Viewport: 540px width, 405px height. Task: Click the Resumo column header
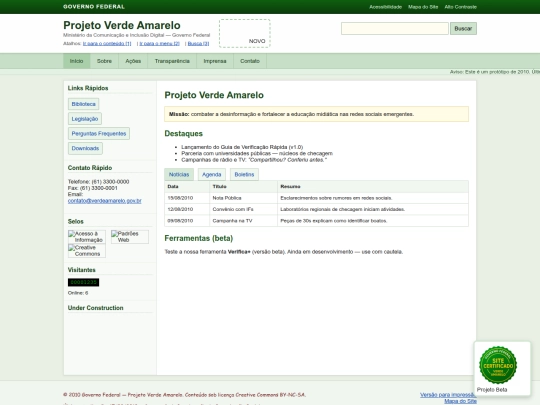373,186
